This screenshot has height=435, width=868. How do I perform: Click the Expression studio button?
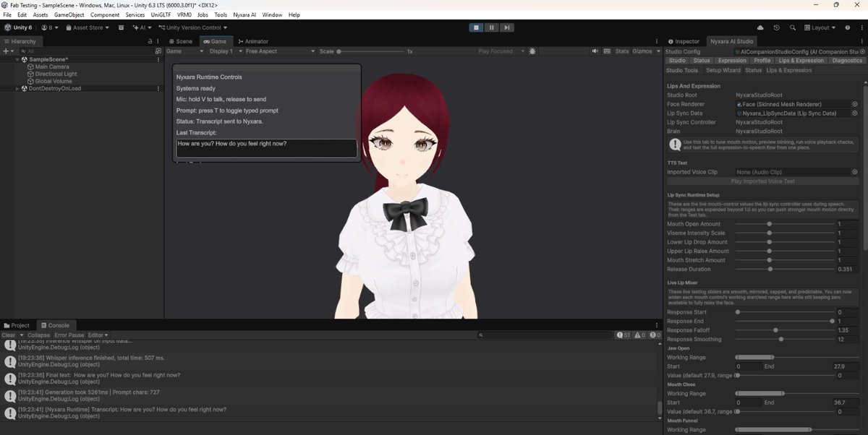(x=731, y=61)
